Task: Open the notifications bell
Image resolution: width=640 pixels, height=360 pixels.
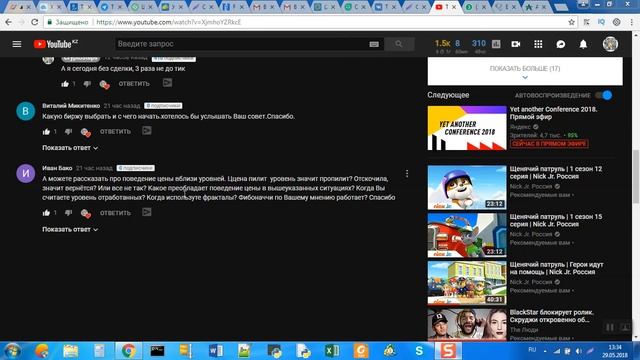Action: [x=583, y=44]
